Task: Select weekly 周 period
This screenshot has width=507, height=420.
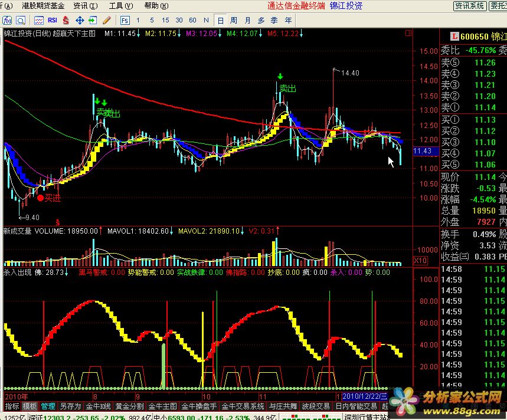Action: point(234,21)
